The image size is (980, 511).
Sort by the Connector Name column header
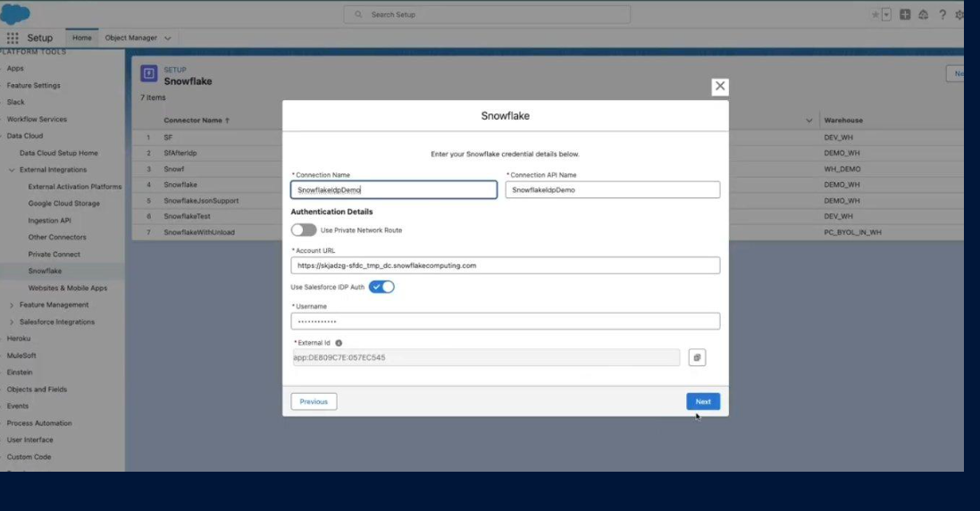pos(197,120)
